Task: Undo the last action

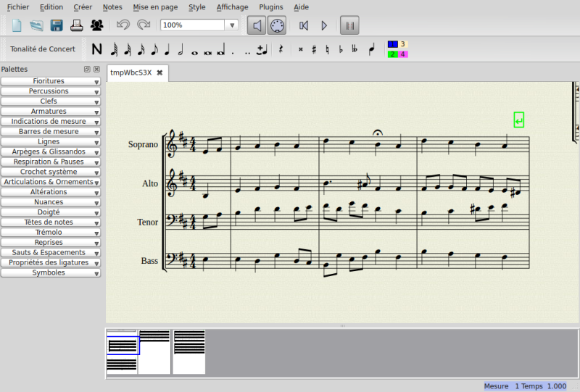Action: click(123, 25)
